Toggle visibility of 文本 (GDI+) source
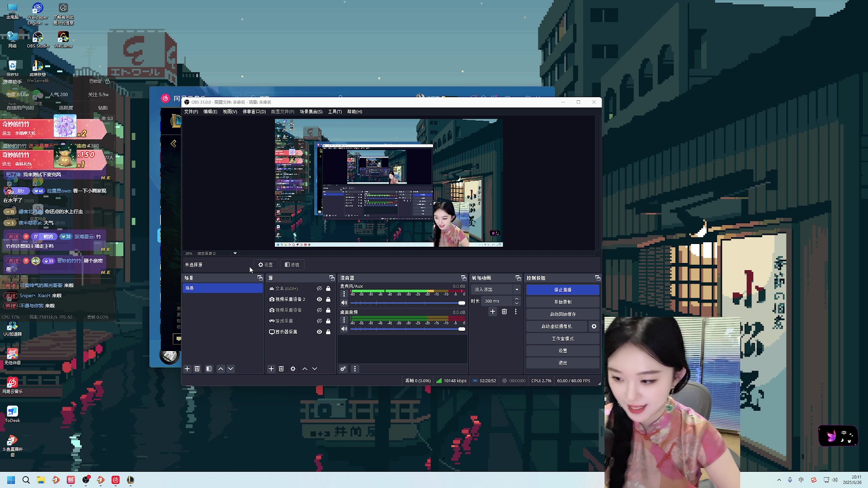 (x=319, y=288)
